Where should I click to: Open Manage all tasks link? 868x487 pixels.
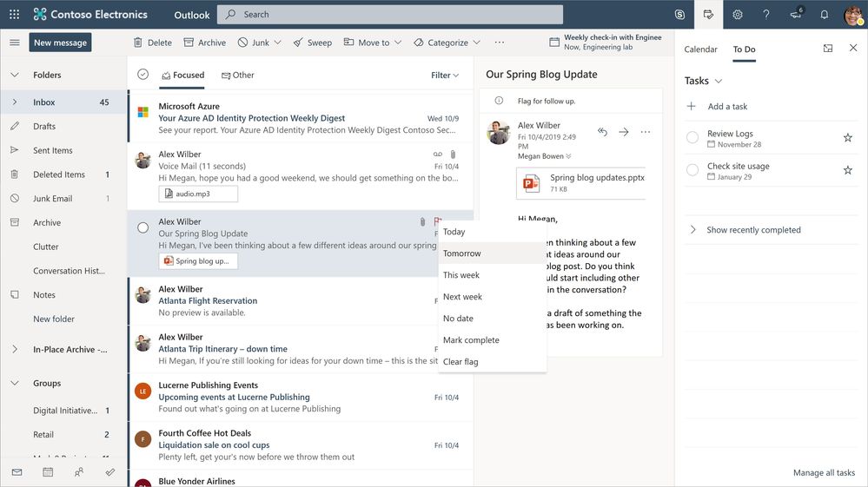click(824, 472)
